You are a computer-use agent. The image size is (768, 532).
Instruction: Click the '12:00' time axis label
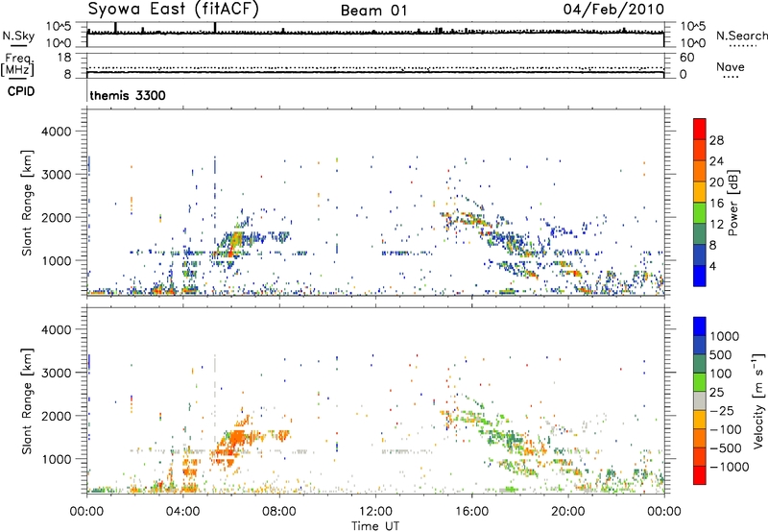[375, 512]
